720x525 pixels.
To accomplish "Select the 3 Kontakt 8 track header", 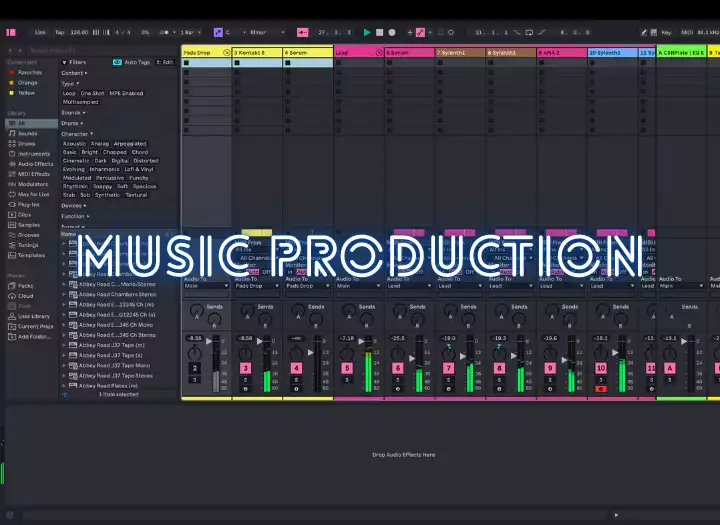I will coord(257,53).
